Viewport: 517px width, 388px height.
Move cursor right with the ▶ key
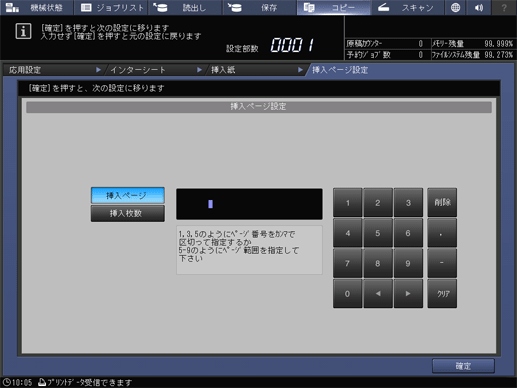pyautogui.click(x=408, y=294)
